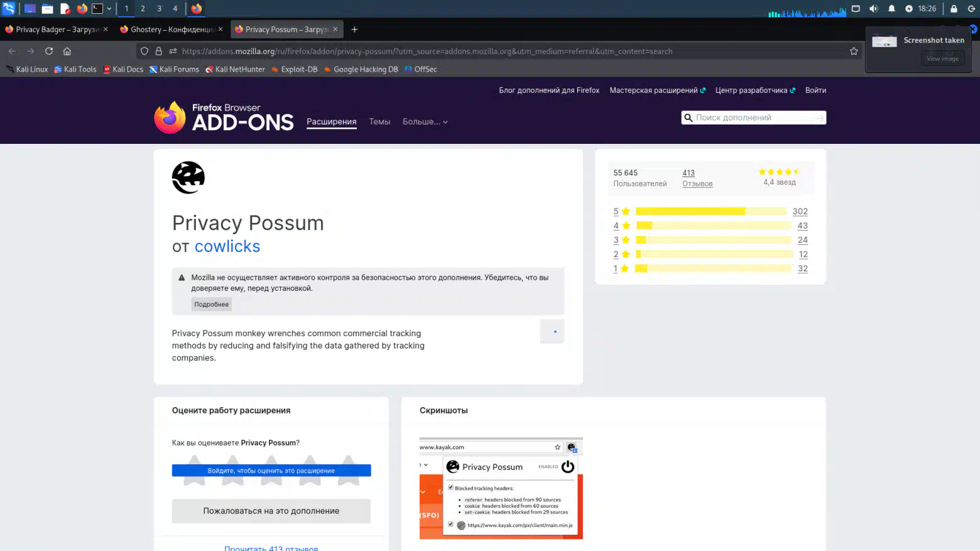Switch to workspace 4
This screenshot has height=551, width=980.
pos(175,9)
